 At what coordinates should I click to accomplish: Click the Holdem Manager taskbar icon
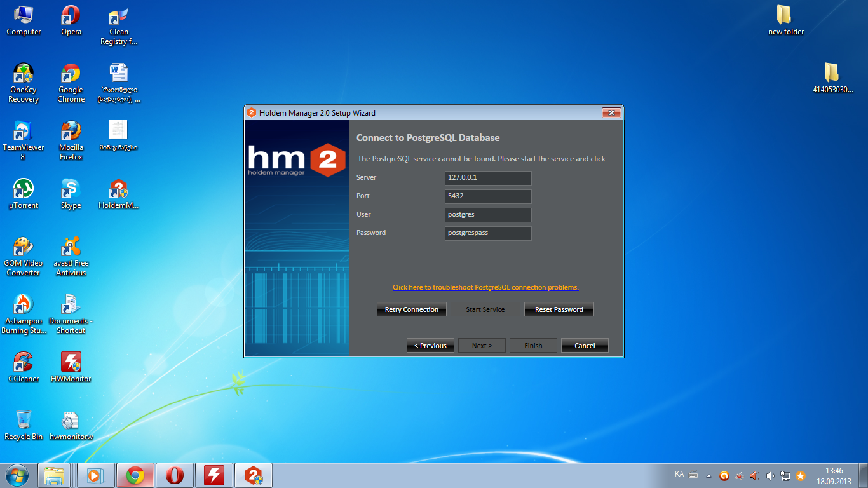(x=254, y=475)
